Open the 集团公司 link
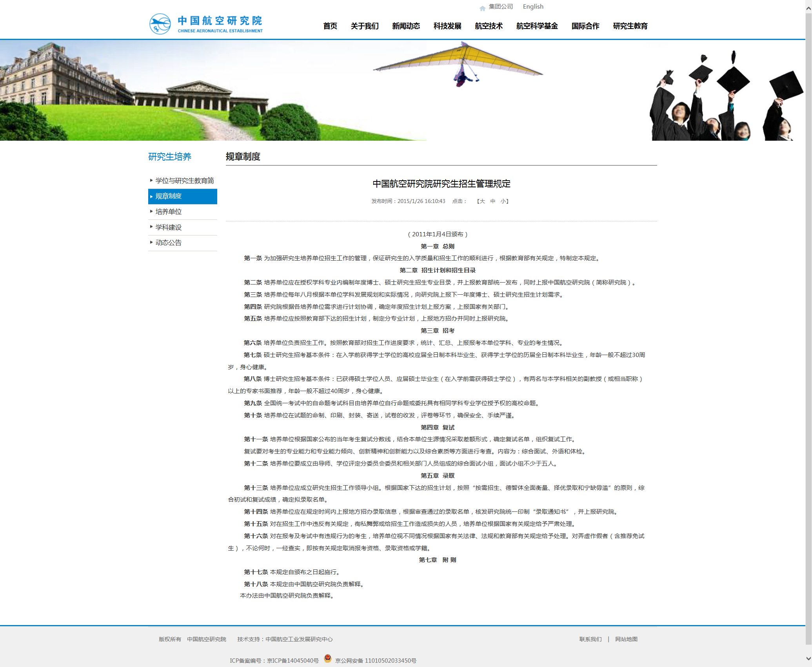Screen dimensions: 812x667 point(501,7)
